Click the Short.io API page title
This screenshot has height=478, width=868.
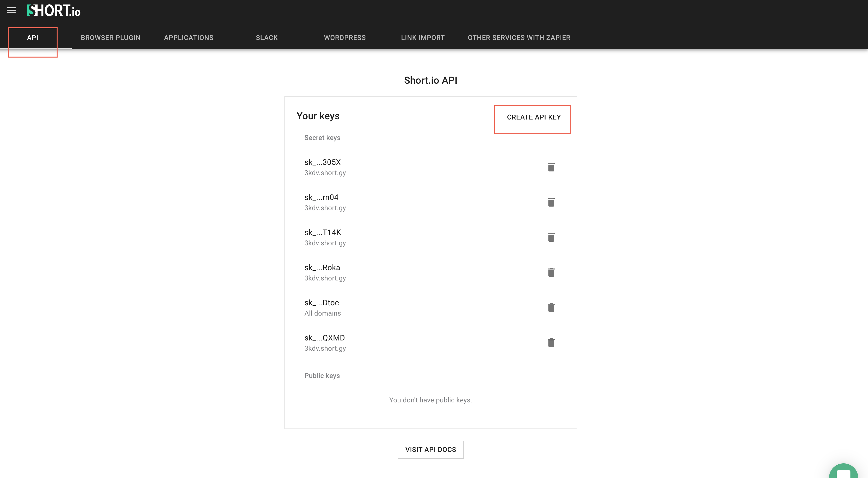click(x=431, y=80)
